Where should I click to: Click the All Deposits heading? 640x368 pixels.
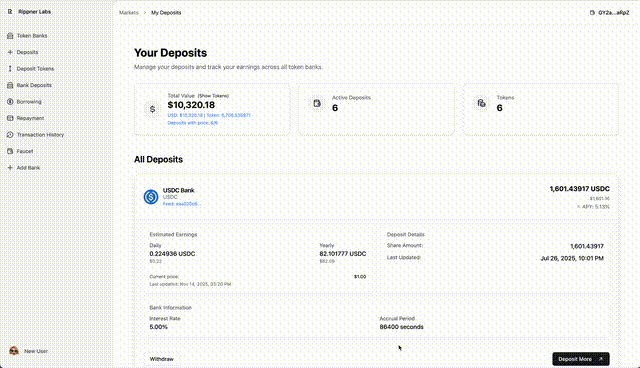pyautogui.click(x=158, y=160)
